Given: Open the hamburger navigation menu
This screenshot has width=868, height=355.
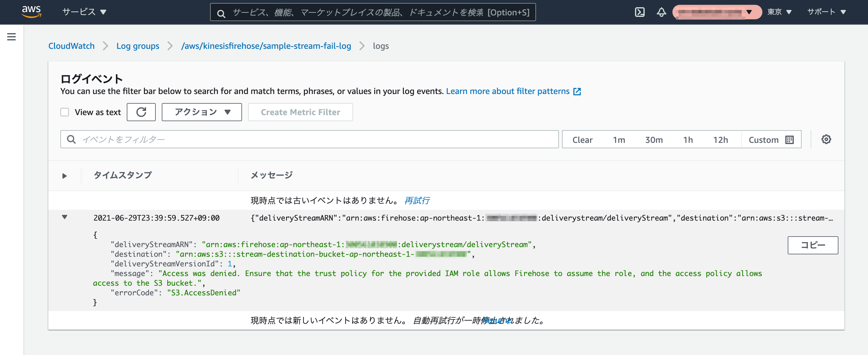Looking at the screenshot, I should 11,37.
